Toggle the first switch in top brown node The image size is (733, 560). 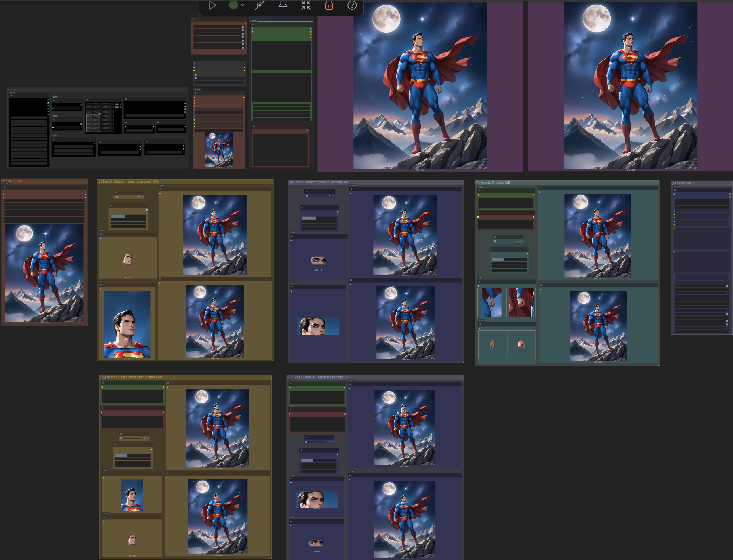coord(243,27)
